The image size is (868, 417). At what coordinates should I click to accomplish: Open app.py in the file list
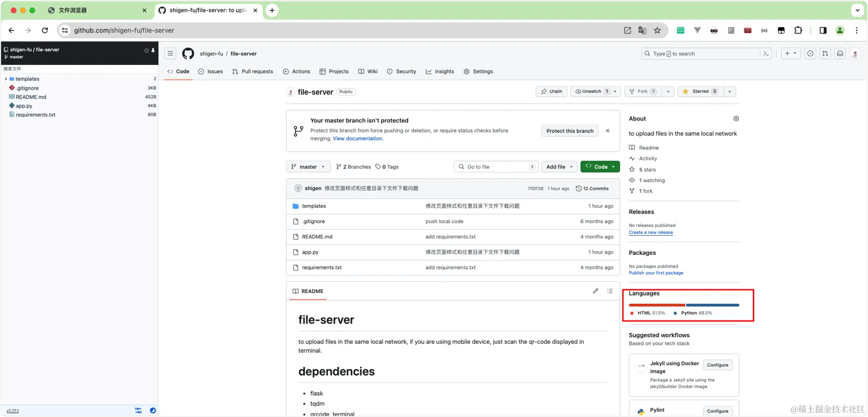[310, 252]
